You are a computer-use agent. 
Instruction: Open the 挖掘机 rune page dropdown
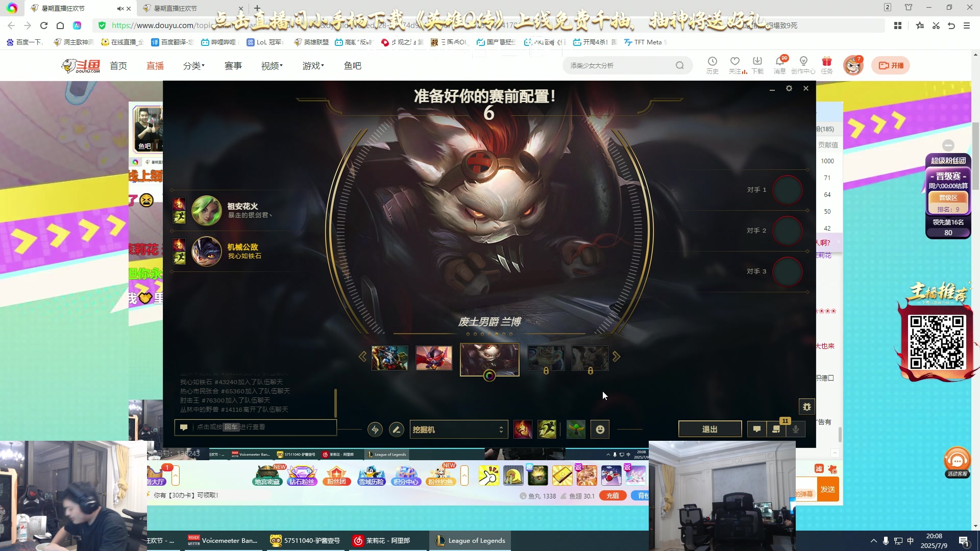point(459,430)
